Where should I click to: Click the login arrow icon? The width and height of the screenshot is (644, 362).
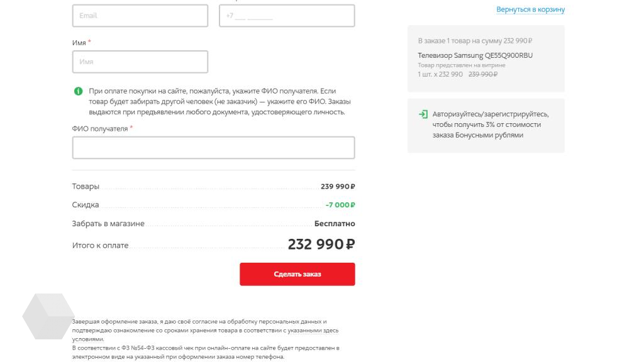coord(423,114)
